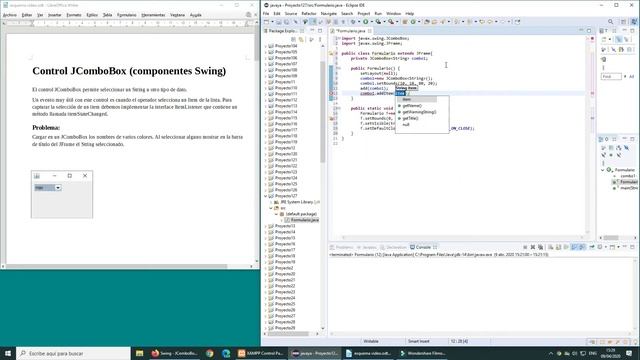Click the Save icon in Eclipse toolbar
This screenshot has width=640, height=360.
pos(279,22)
